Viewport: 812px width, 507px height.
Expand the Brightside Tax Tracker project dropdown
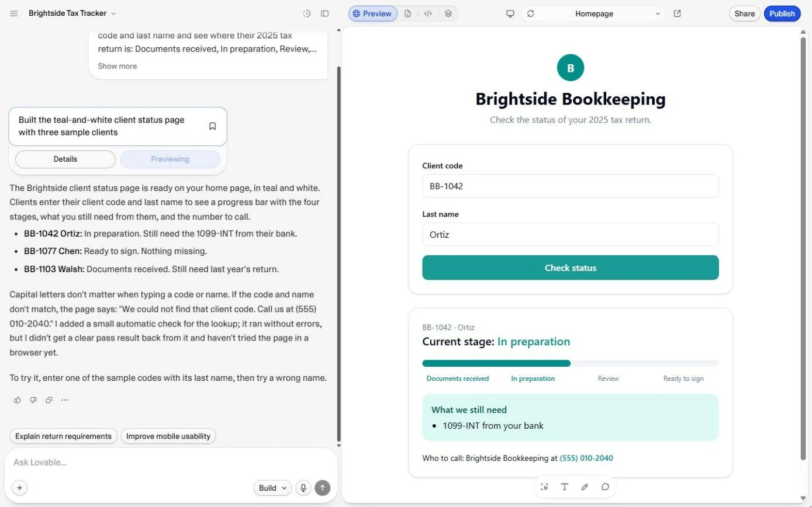click(x=72, y=13)
